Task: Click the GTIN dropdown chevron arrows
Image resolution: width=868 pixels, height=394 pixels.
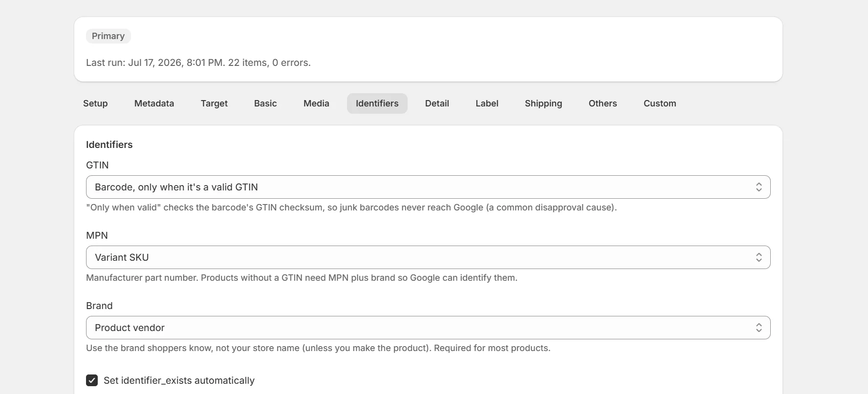Action: click(759, 187)
